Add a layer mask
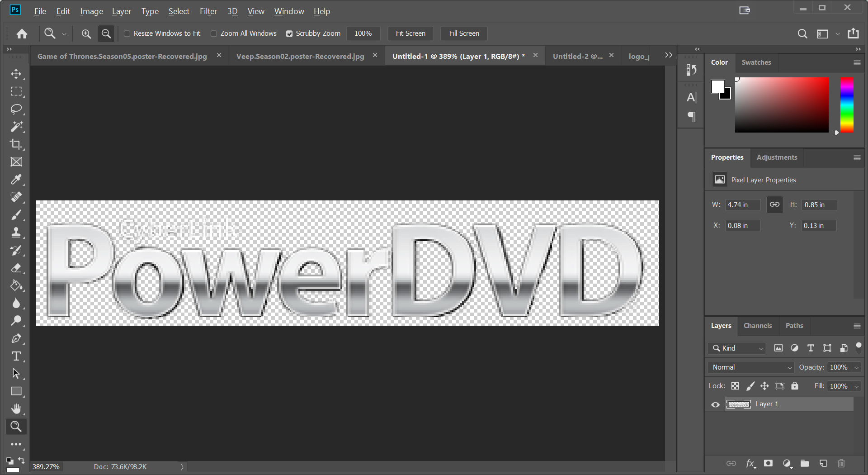Screen dimensions: 868x475 pos(768,463)
